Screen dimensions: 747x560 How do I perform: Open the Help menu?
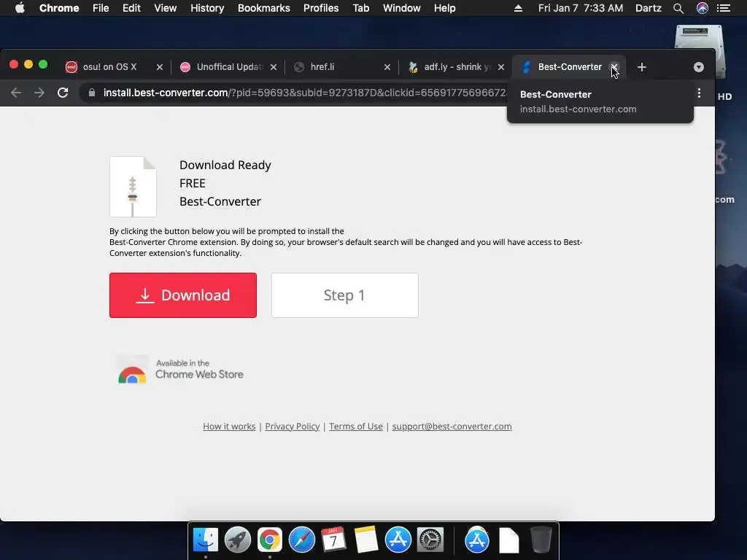[x=444, y=8]
